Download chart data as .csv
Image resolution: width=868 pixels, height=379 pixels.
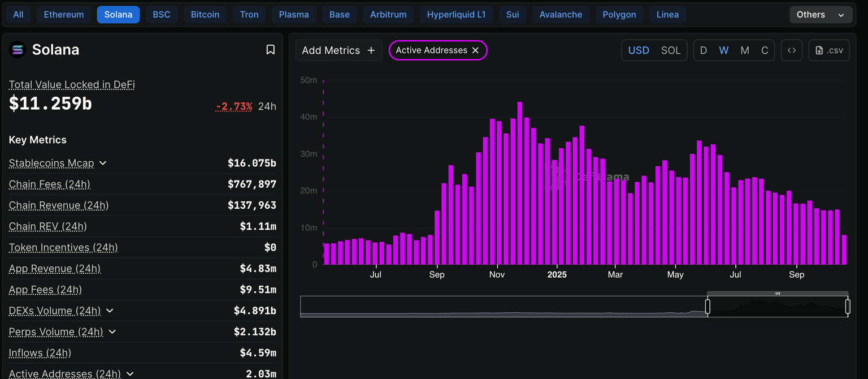pyautogui.click(x=829, y=50)
